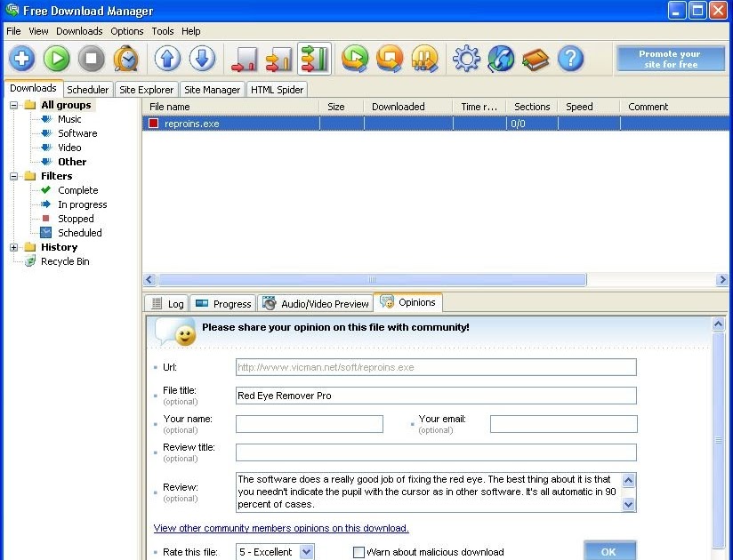The height and width of the screenshot is (560, 733).
Task: Move download up with blue up arrow
Action: pos(167,59)
